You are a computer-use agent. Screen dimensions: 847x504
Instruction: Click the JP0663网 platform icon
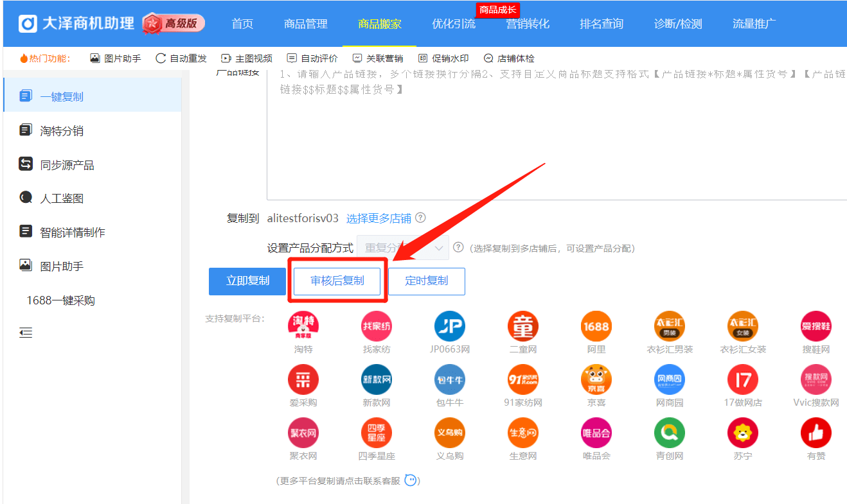(x=450, y=326)
